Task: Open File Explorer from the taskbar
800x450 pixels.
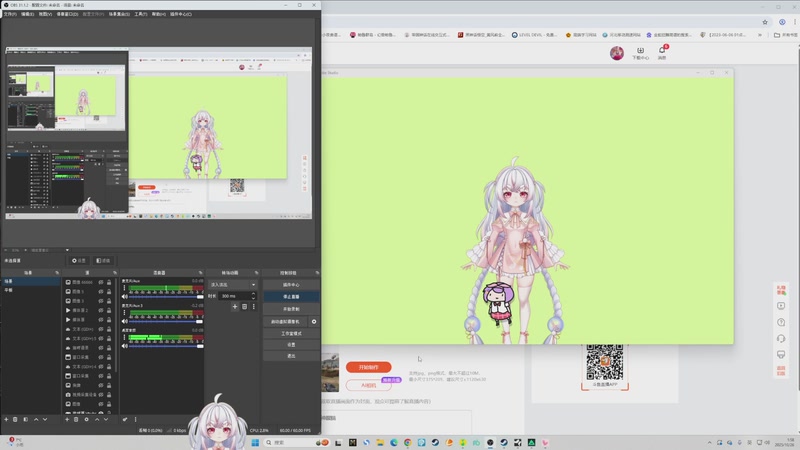Action: (x=380, y=442)
